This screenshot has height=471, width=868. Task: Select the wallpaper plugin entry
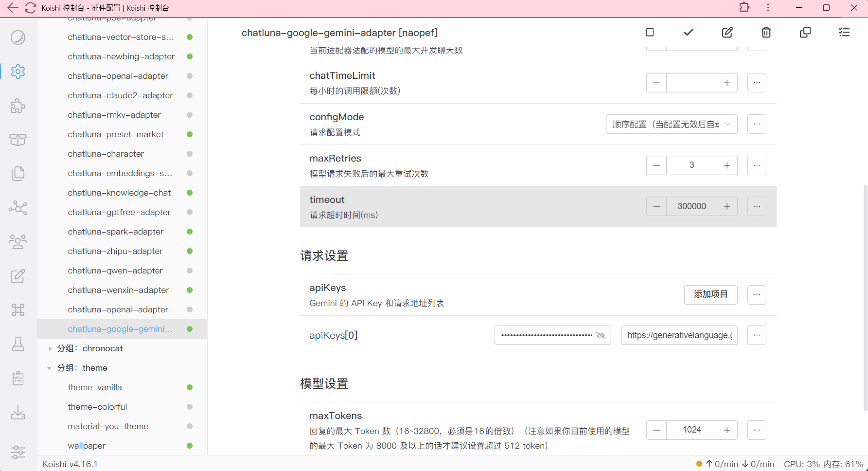pyautogui.click(x=87, y=446)
